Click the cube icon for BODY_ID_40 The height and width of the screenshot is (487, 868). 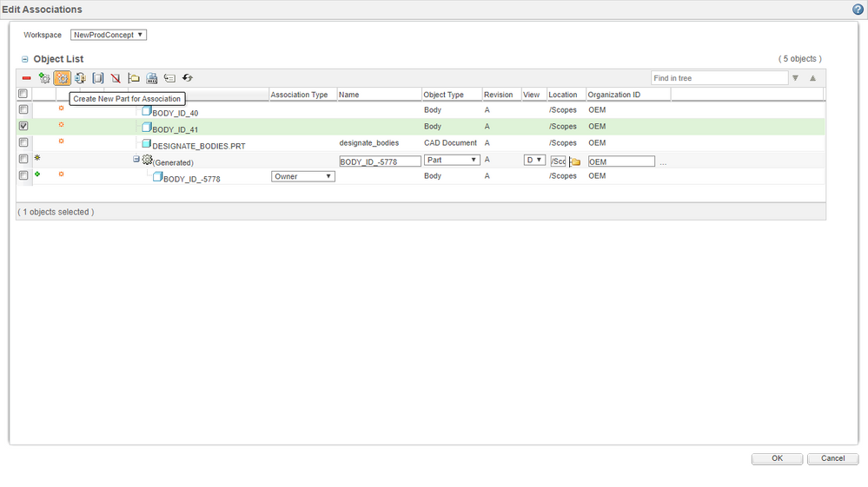point(147,111)
